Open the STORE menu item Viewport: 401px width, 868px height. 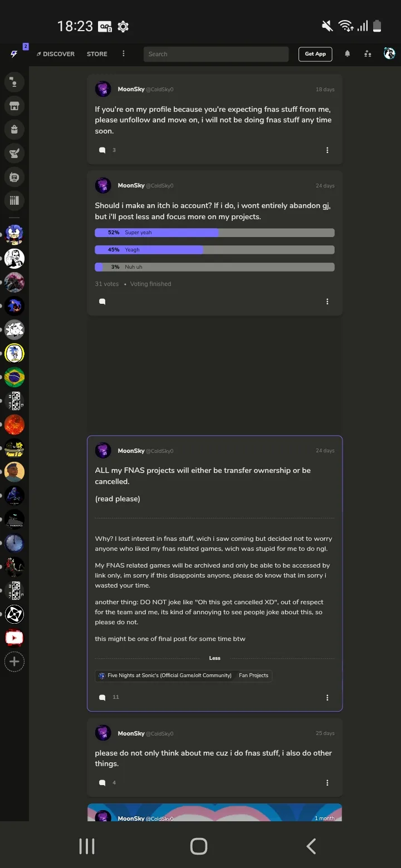(x=97, y=54)
